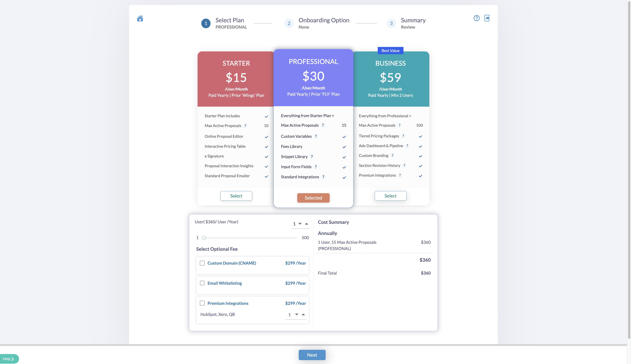This screenshot has width=631, height=364.
Task: Click Section Revision History info icon
Action: [404, 165]
